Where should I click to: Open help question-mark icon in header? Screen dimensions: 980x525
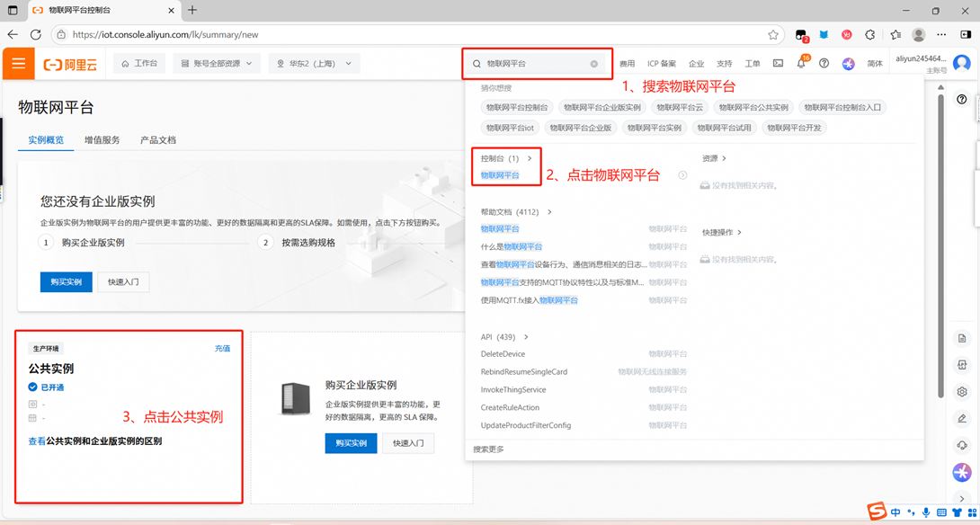click(824, 63)
